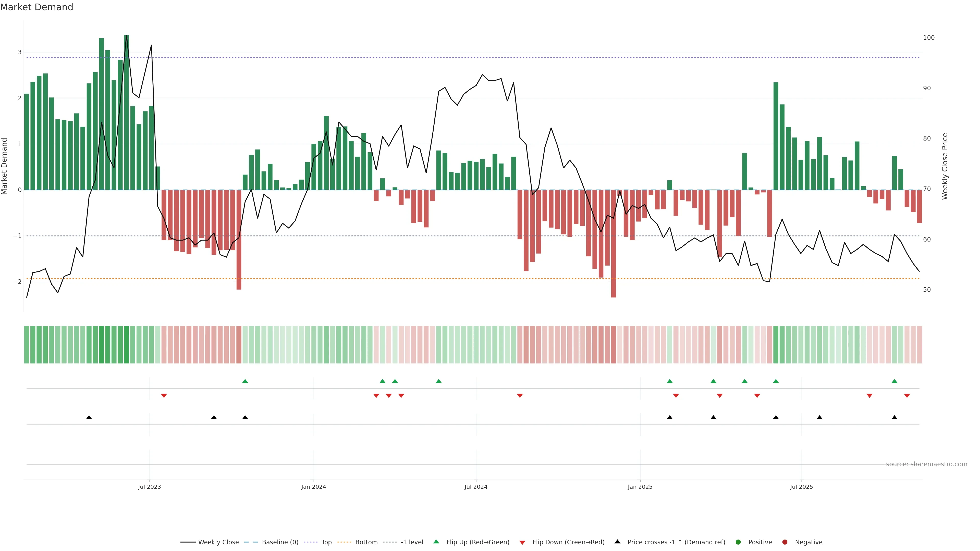Click the Weekly Close legend line icon

pyautogui.click(x=188, y=542)
